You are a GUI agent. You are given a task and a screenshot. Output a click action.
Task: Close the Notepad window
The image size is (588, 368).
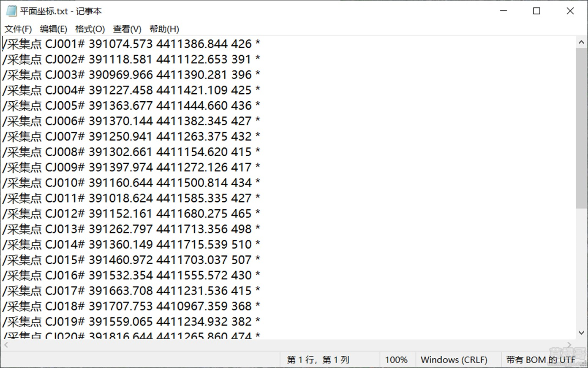pos(570,11)
